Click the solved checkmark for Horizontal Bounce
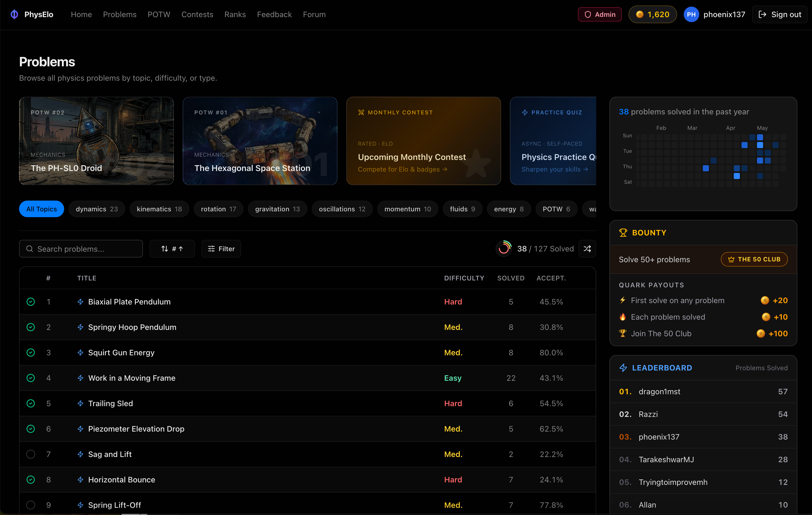 [x=31, y=480]
